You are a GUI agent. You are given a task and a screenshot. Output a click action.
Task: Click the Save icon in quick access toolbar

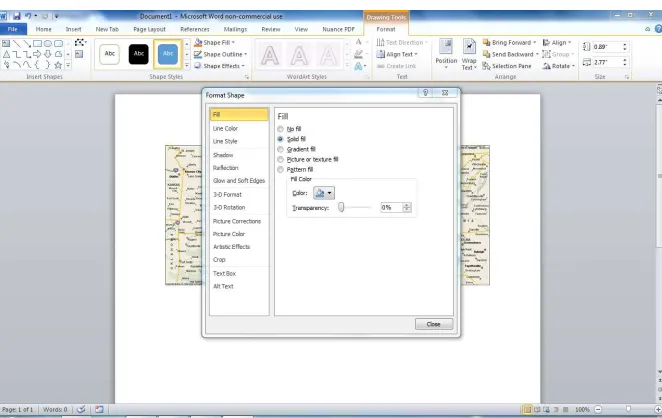(x=16, y=16)
